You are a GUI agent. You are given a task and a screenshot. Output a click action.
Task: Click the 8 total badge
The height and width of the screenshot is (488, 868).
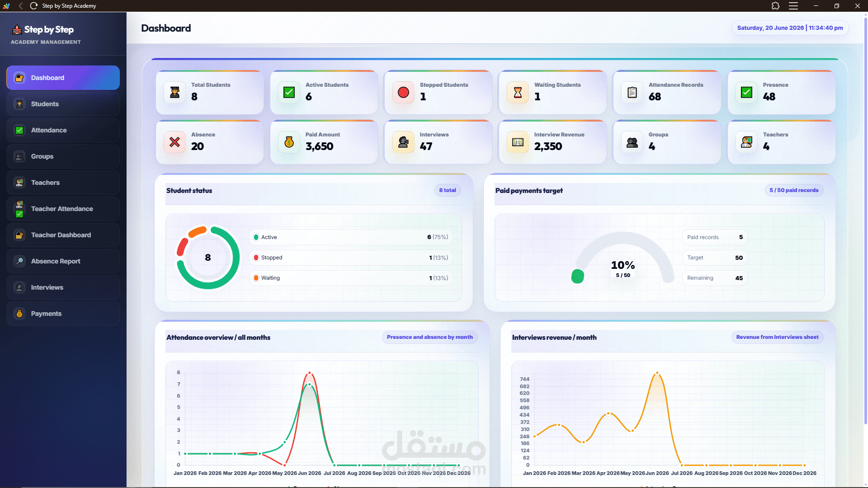(x=448, y=190)
